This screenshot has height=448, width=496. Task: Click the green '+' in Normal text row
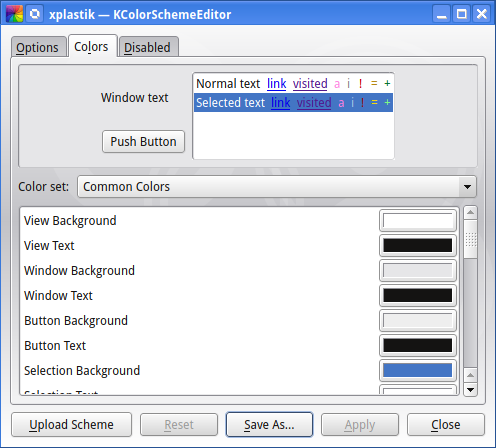(x=387, y=83)
